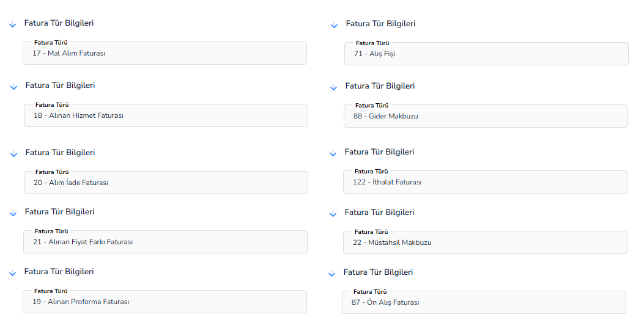Collapse section above 87 - Ön Alış Faturası
Viewport: 644px width, 331px height.
click(332, 274)
